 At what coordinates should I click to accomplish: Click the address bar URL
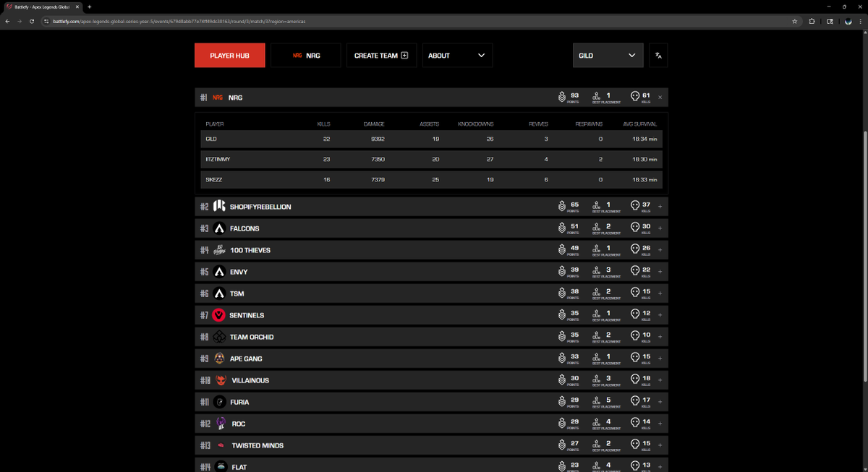(179, 21)
